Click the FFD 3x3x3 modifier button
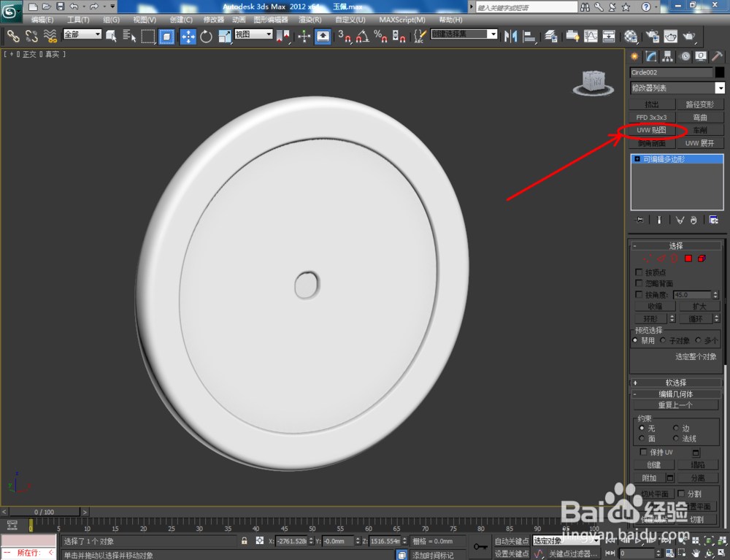This screenshot has width=730, height=560. click(x=652, y=118)
